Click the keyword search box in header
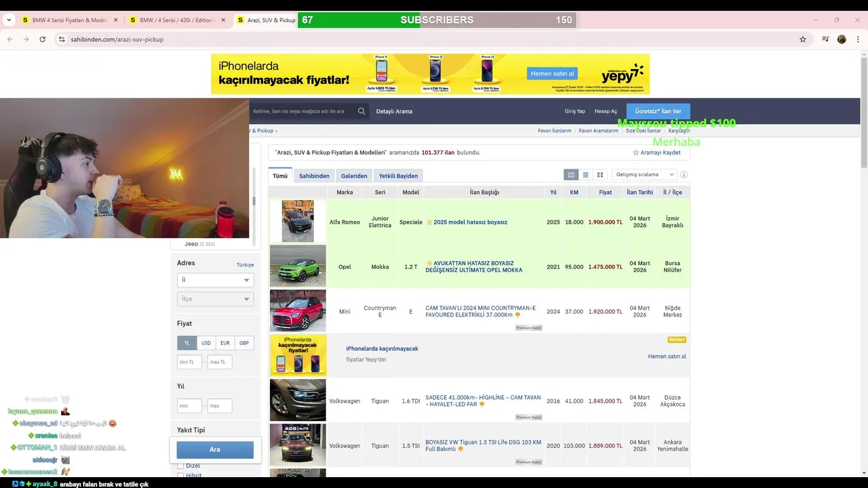 [x=302, y=111]
